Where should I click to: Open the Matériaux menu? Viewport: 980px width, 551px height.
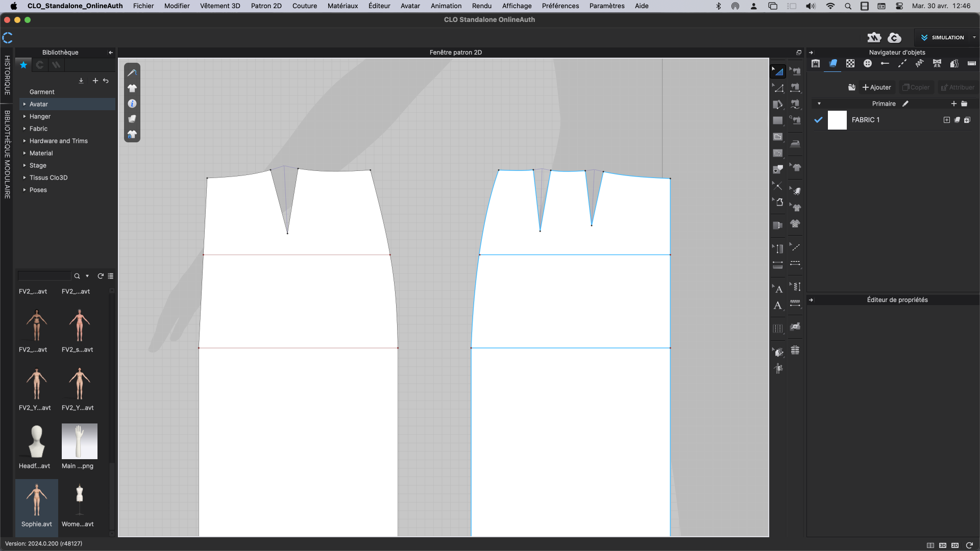click(342, 6)
